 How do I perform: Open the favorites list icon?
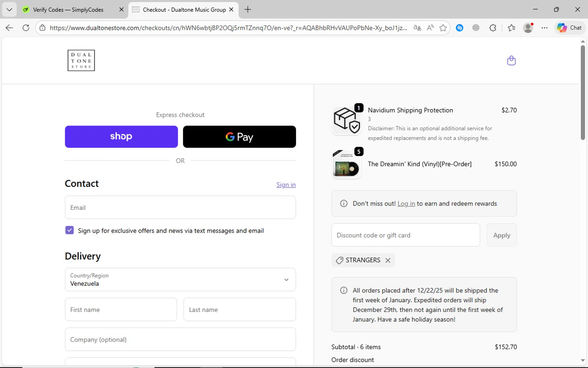[512, 28]
